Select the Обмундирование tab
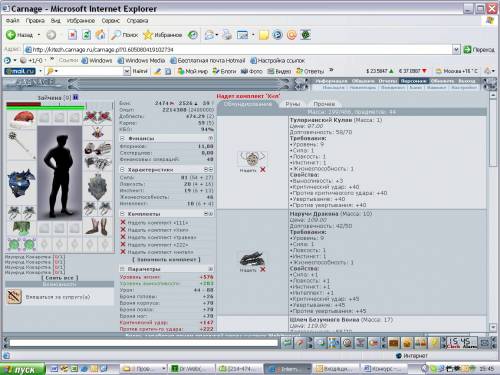500x375 pixels. point(247,104)
